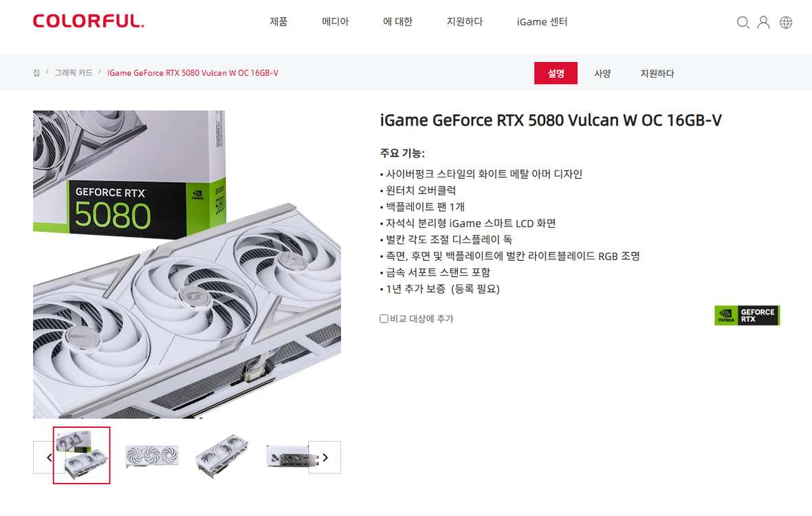Expand the 메디아 navigation menu

click(x=336, y=22)
